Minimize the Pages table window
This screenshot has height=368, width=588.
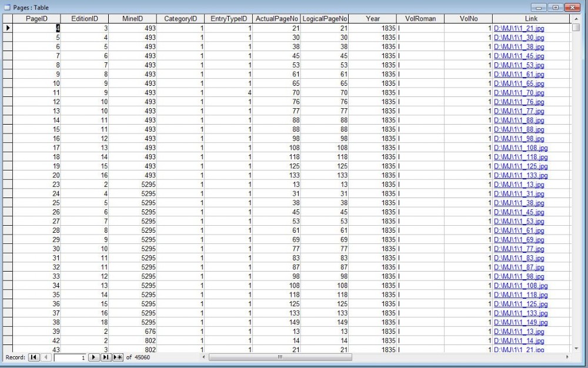point(540,8)
